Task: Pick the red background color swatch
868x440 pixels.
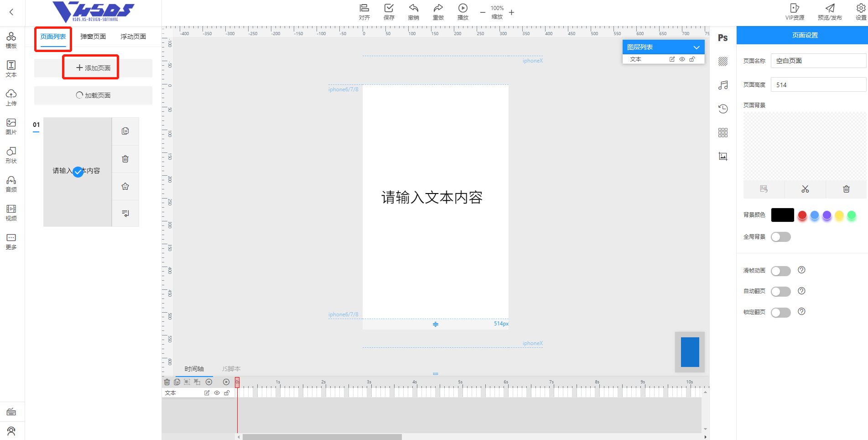Action: click(802, 215)
